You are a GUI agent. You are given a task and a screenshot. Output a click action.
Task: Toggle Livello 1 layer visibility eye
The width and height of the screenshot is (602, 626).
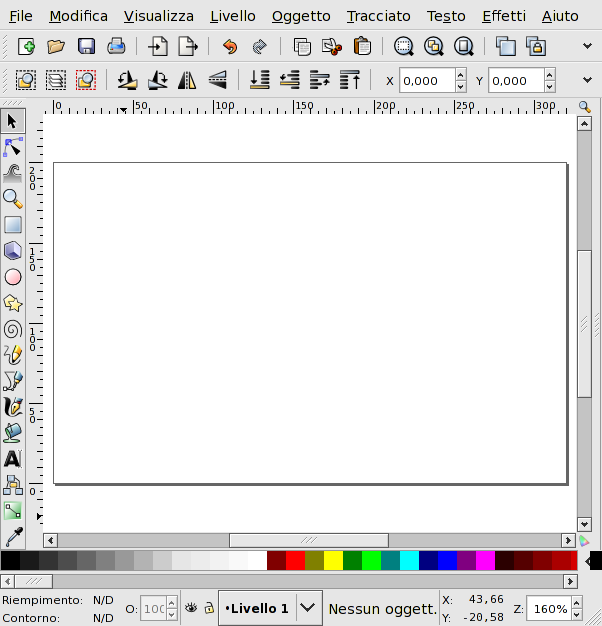(191, 608)
